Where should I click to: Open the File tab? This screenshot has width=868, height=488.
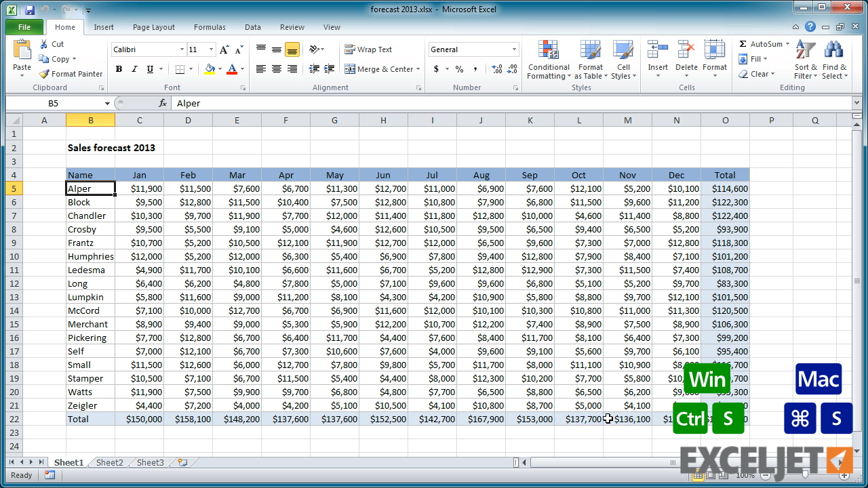coord(24,27)
